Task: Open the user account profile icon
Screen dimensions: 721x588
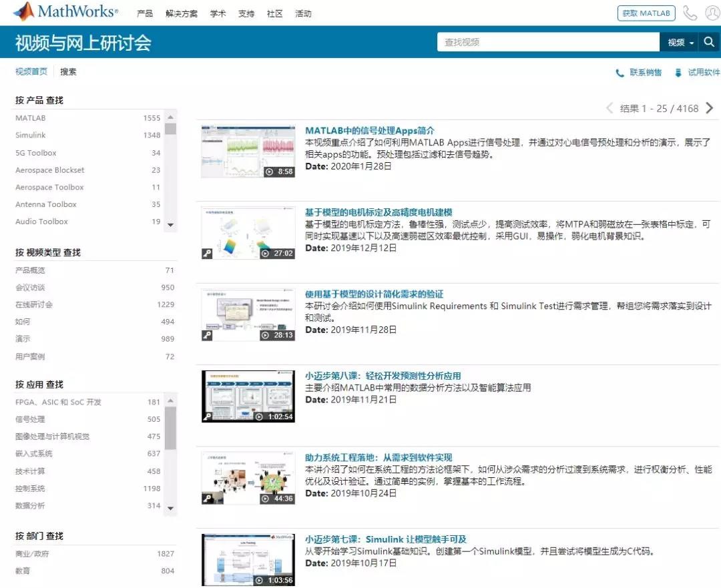Action: tap(712, 13)
